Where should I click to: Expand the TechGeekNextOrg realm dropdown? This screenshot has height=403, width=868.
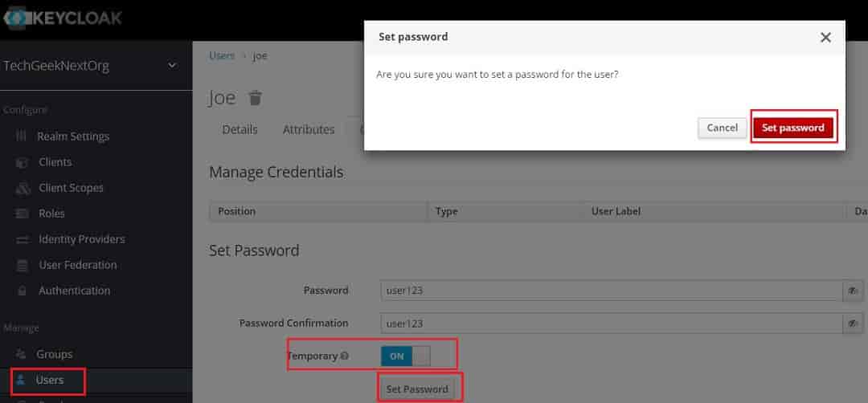pos(172,66)
